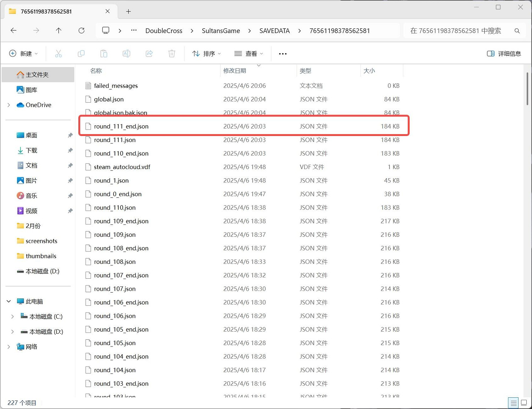
Task: Click the Paste clipboard icon
Action: (x=104, y=54)
